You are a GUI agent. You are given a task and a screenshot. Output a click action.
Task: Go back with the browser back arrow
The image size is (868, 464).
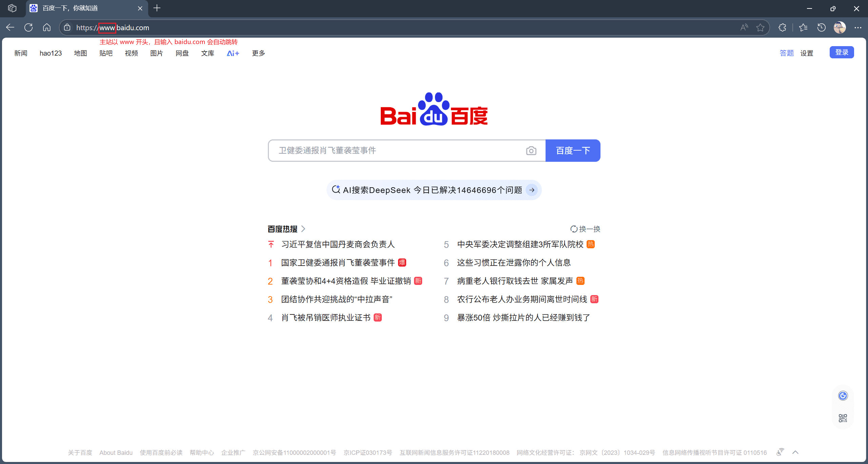pyautogui.click(x=10, y=27)
